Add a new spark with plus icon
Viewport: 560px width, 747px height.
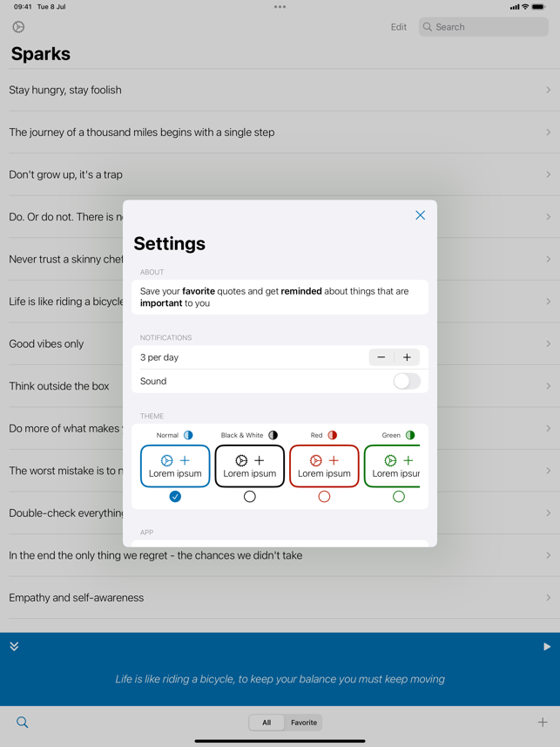click(543, 723)
